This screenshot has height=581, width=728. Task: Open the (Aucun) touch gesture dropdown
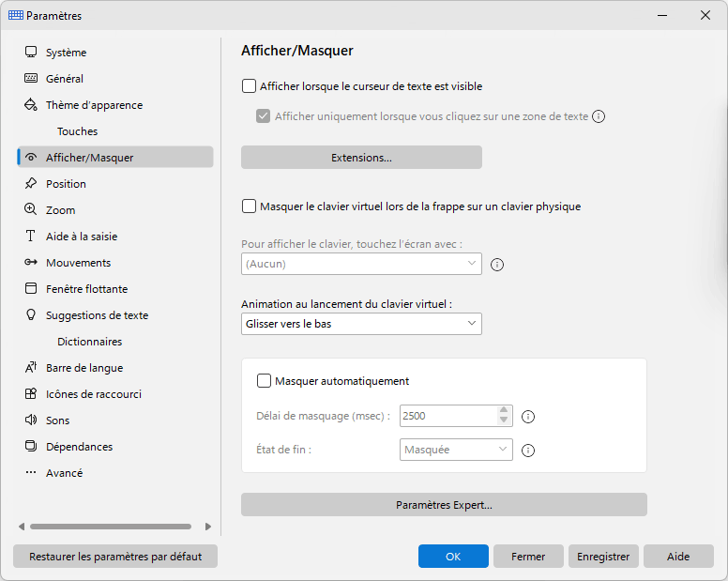tap(361, 264)
